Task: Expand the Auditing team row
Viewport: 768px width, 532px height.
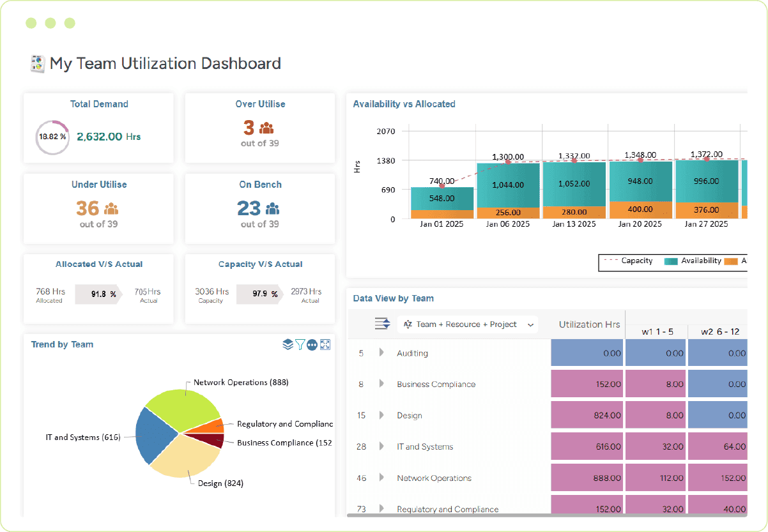Action: pos(380,353)
